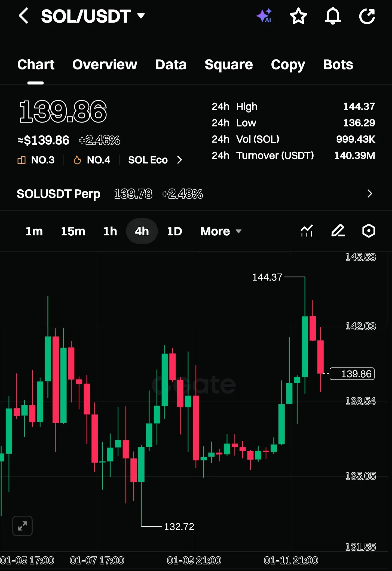Tap the 01-05 17:00 time axis label
The width and height of the screenshot is (392, 571).
(27, 560)
